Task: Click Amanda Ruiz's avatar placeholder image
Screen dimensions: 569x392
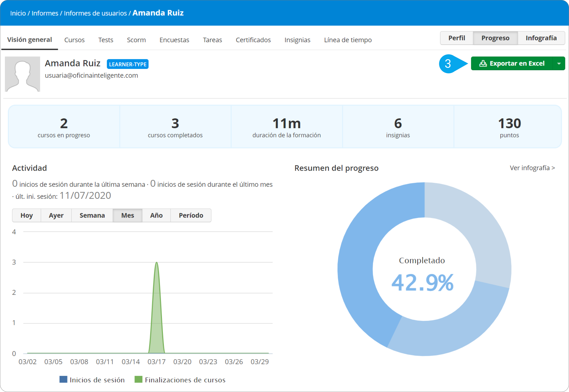Action: [22, 74]
